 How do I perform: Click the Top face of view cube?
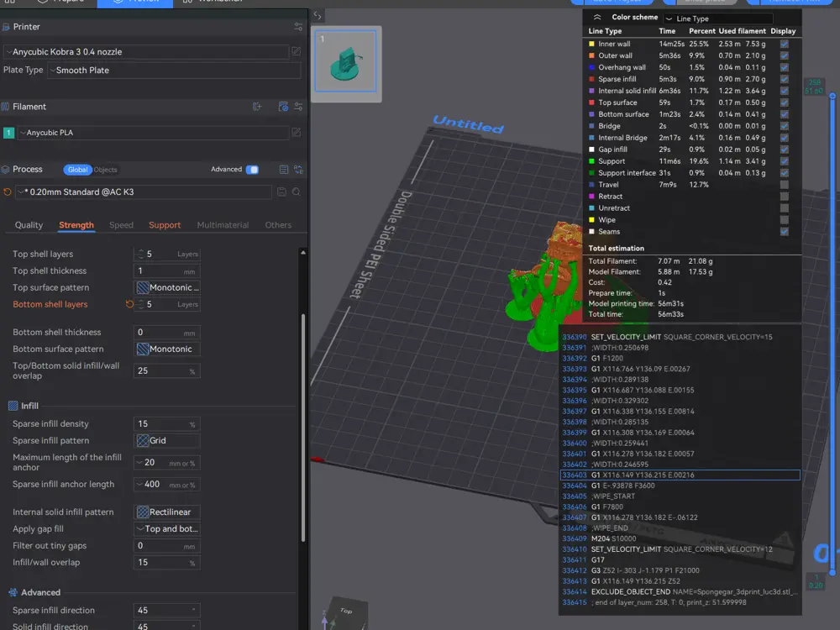tap(347, 611)
